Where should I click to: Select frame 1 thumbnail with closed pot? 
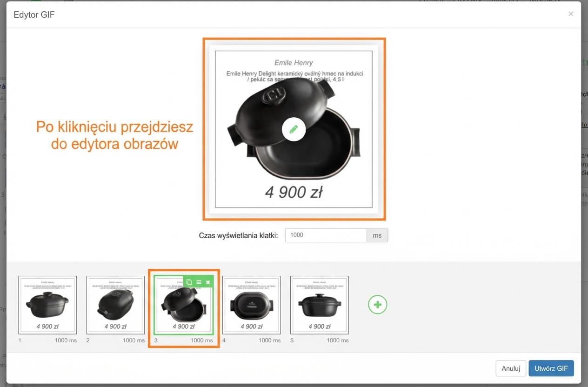click(47, 305)
